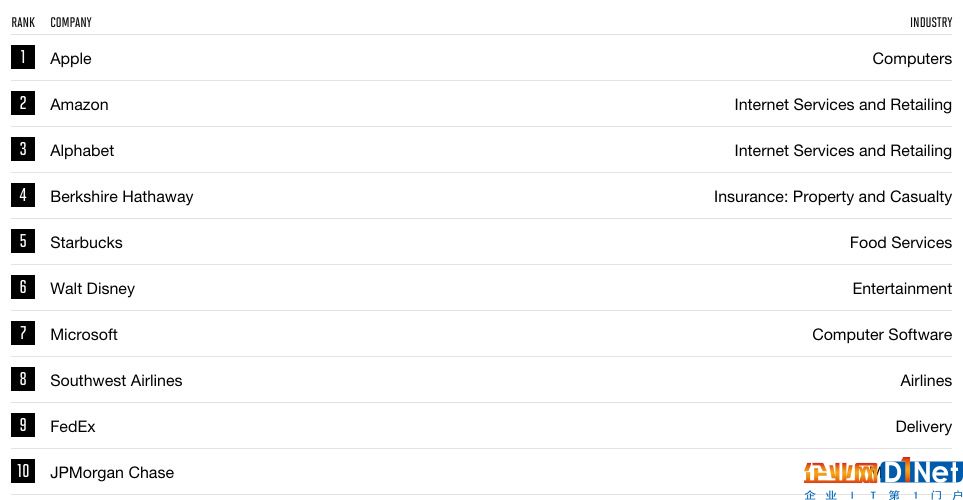Open the Amazon company entry
This screenshot has height=500, width=963.
coord(79,104)
